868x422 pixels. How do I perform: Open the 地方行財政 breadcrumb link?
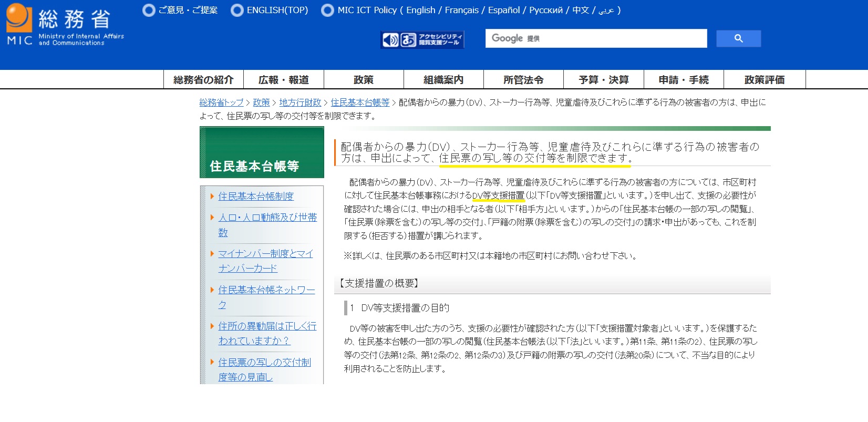tap(300, 102)
